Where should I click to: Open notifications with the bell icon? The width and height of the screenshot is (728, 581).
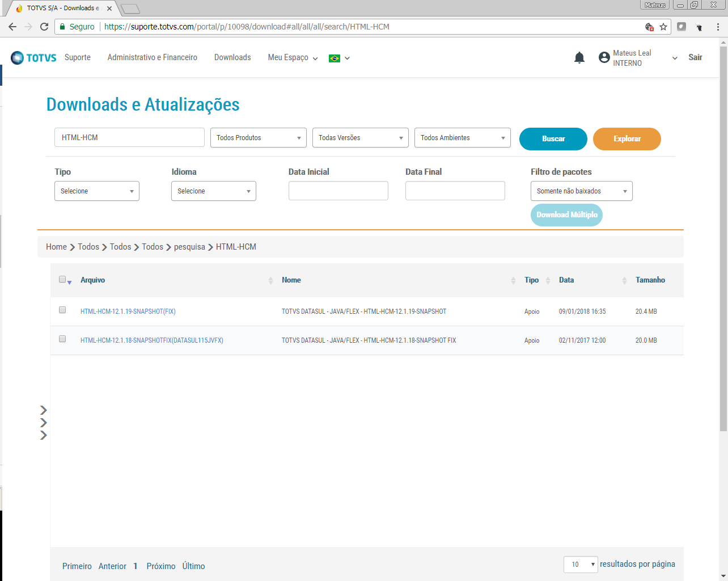coord(579,57)
